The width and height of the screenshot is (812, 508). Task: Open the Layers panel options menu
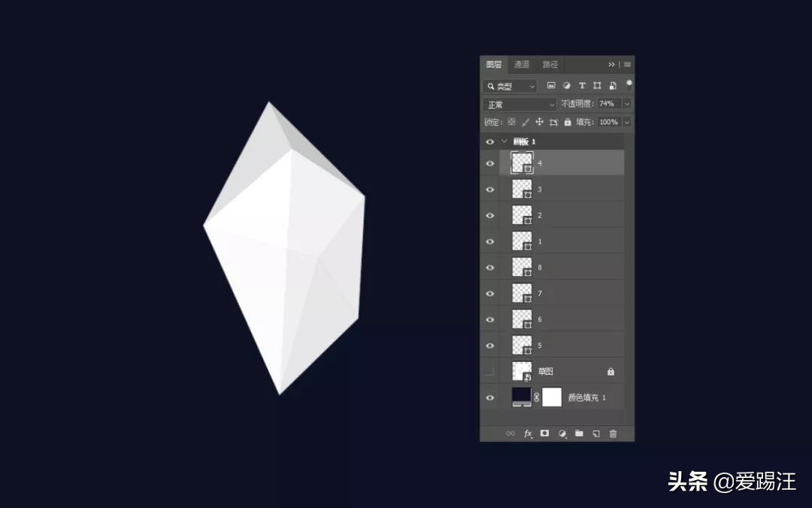tap(627, 64)
